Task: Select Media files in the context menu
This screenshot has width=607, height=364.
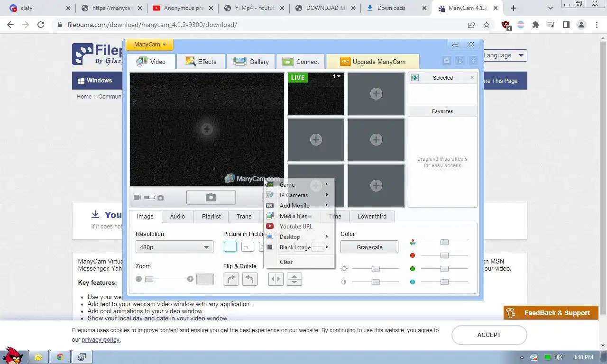Action: click(x=299, y=216)
